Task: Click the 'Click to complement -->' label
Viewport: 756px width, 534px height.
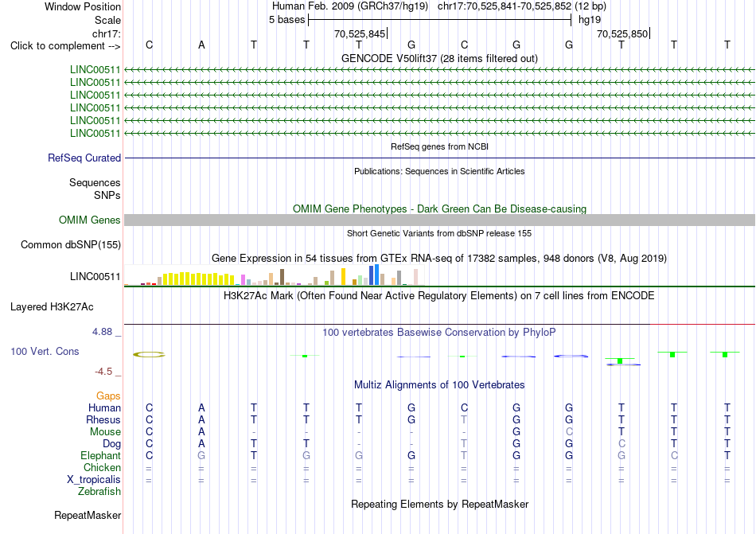Action: pyautogui.click(x=65, y=46)
